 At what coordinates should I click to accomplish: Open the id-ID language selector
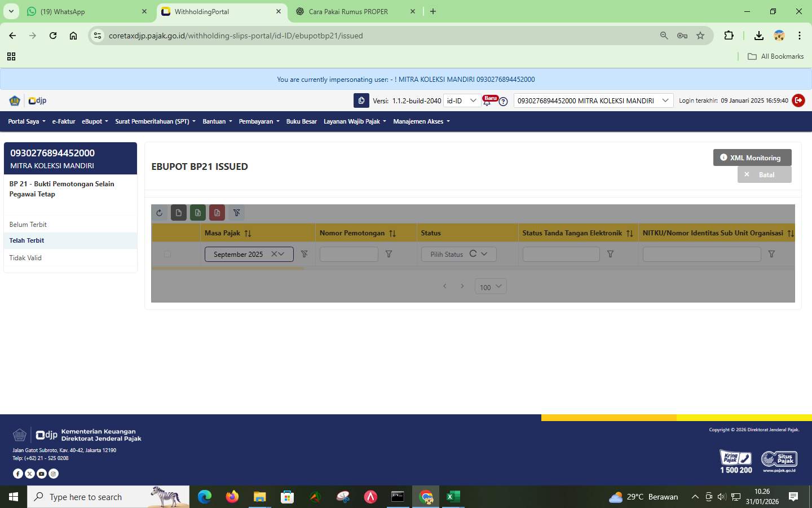click(461, 100)
